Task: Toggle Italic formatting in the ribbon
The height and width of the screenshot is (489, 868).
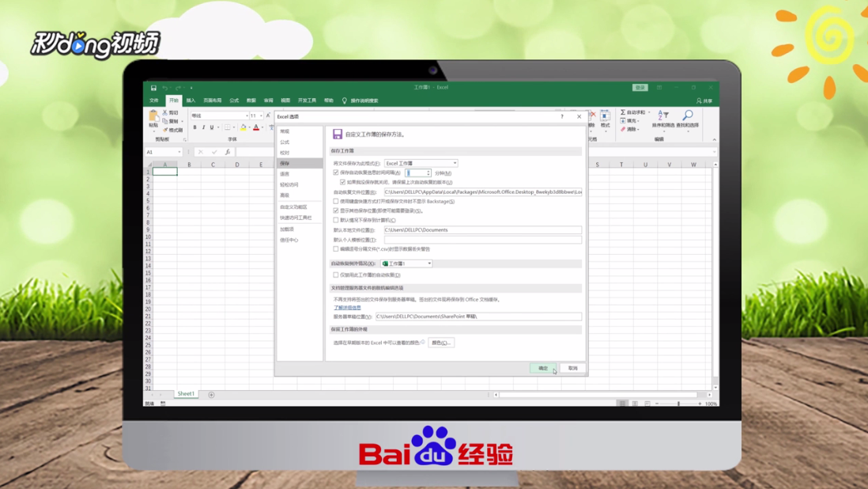Action: (x=203, y=127)
